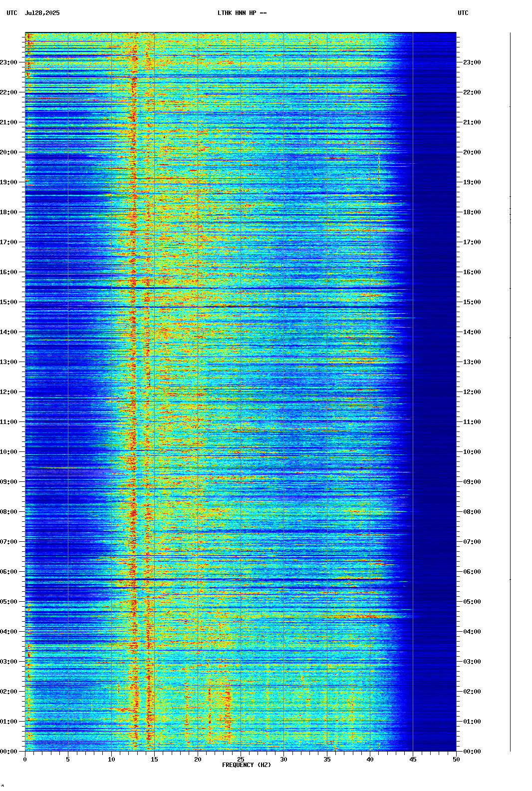The height and width of the screenshot is (791, 532).
Task: Click left-axis time label 14:00
Action: click(9, 332)
